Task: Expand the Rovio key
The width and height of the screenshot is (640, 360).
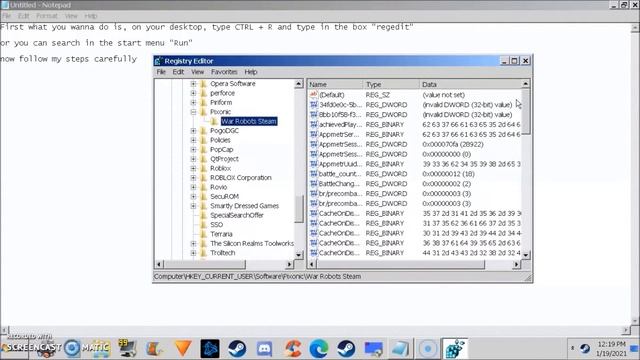Action: point(193,187)
